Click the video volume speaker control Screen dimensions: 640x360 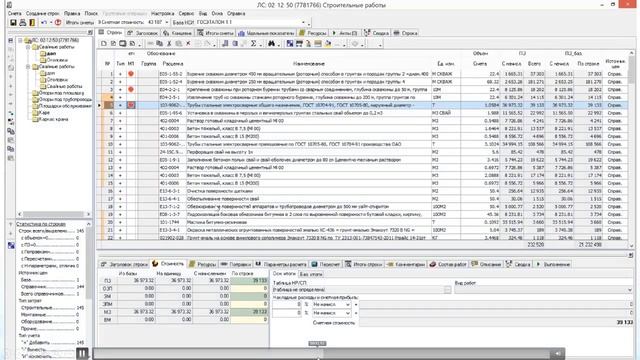(557, 353)
